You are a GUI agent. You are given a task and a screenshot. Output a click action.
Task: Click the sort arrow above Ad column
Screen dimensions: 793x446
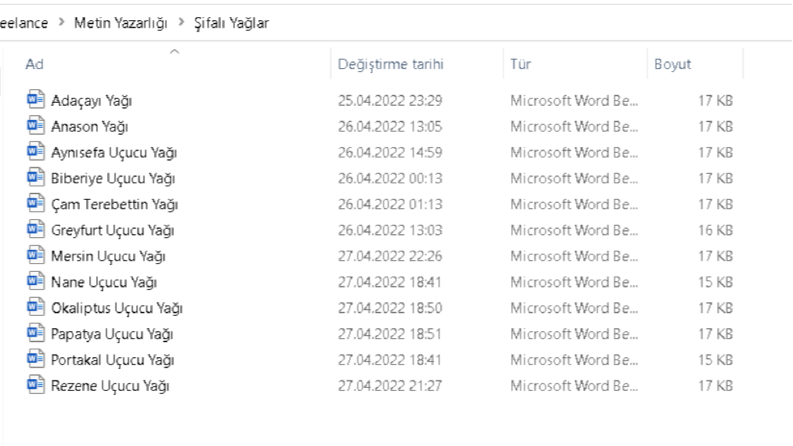[174, 52]
